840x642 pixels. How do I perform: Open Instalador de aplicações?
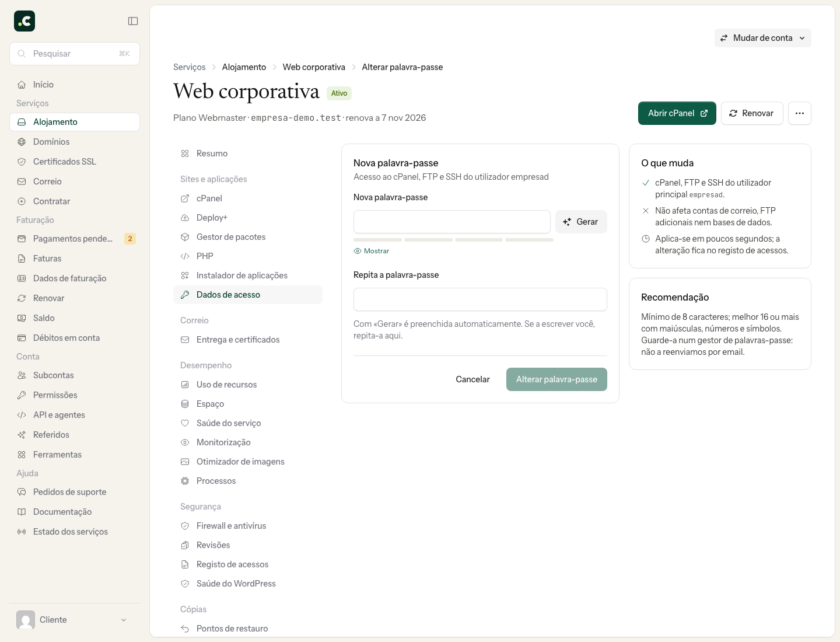coord(248,275)
